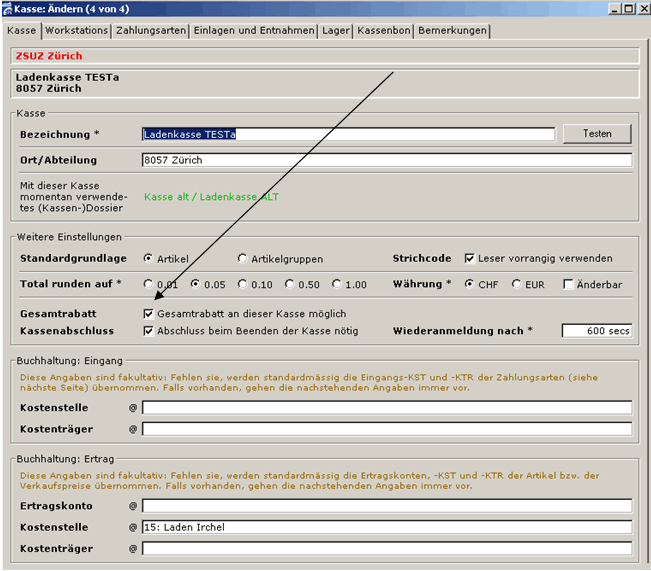The height and width of the screenshot is (571, 651).
Task: Select the 1.00 rounding radio button
Action: coord(337,285)
